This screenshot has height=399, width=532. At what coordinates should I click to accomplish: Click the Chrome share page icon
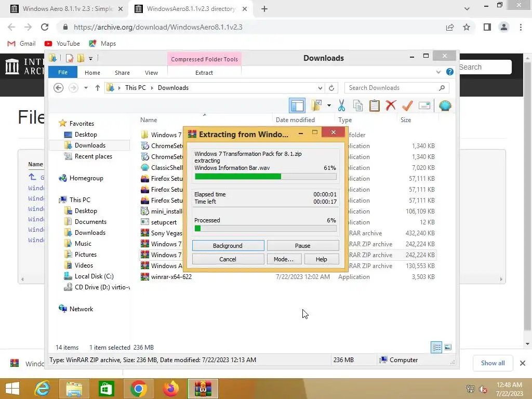pos(450,27)
